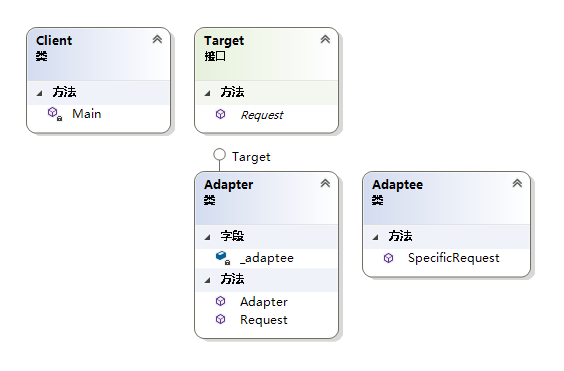Collapse the 字段 section in Adapter
The height and width of the screenshot is (371, 564).
pyautogui.click(x=208, y=237)
